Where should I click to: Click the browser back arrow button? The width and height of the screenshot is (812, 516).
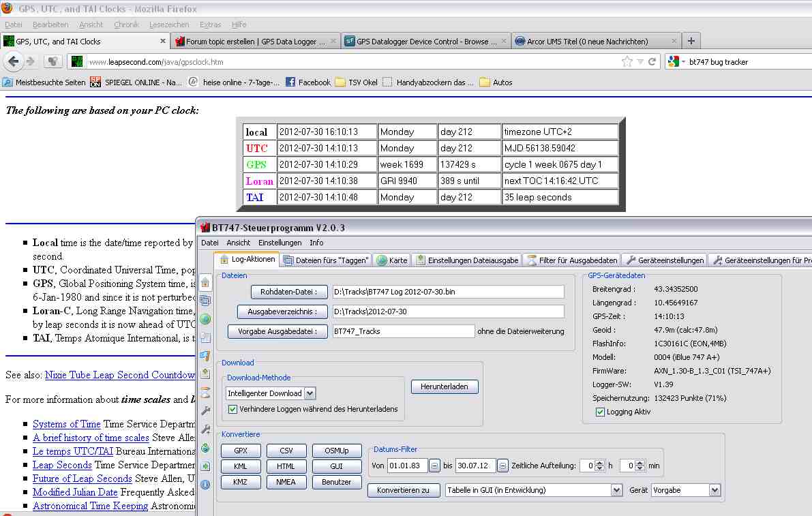point(14,61)
